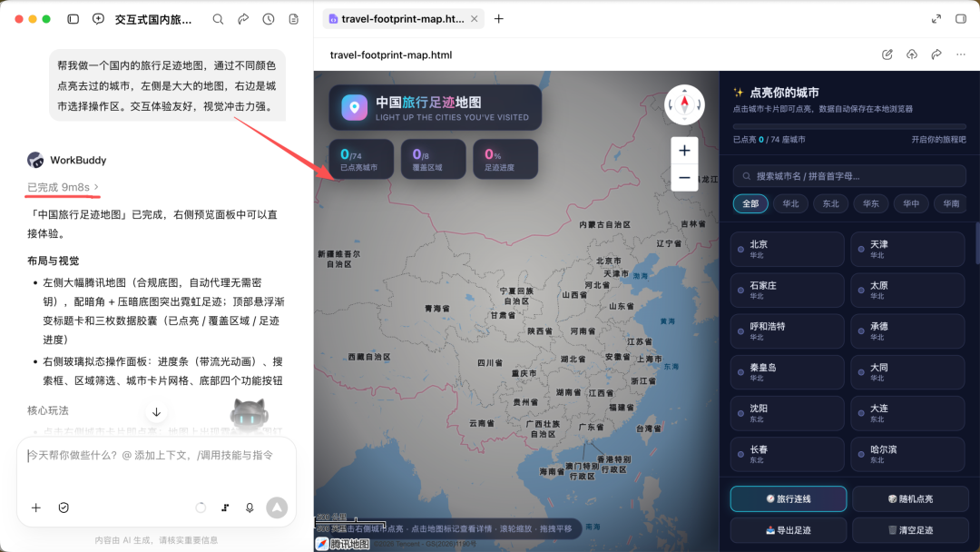
Task: Upload the file via cloud icon
Action: [x=912, y=54]
